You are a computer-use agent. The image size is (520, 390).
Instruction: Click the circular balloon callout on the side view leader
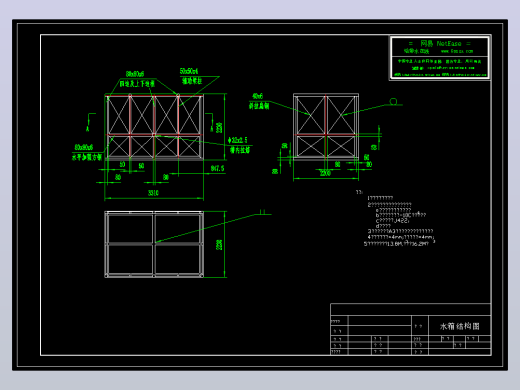pos(393,101)
